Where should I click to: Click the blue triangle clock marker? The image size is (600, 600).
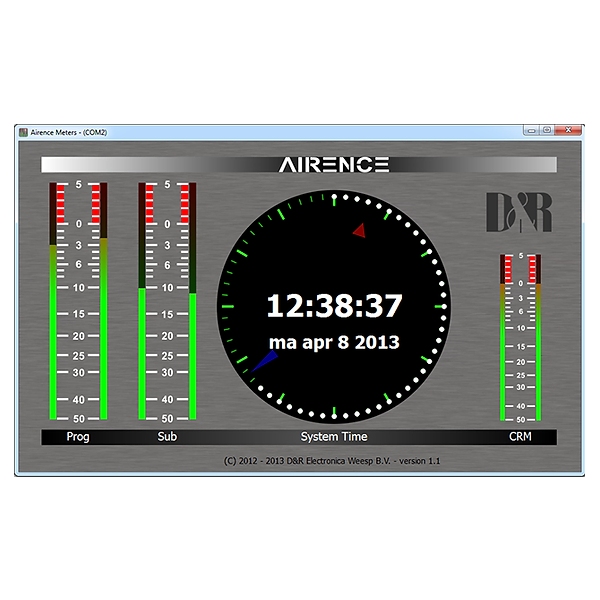pos(264,361)
